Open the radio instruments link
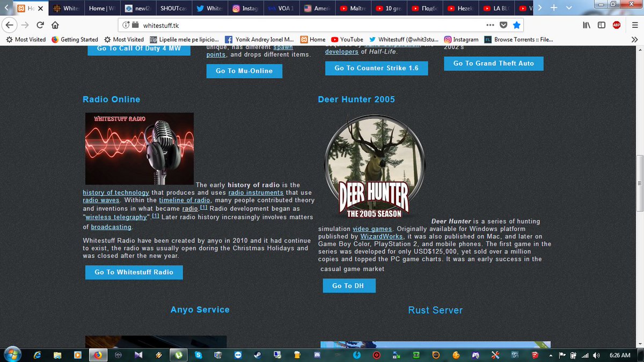The height and width of the screenshot is (362, 644). pyautogui.click(x=256, y=193)
